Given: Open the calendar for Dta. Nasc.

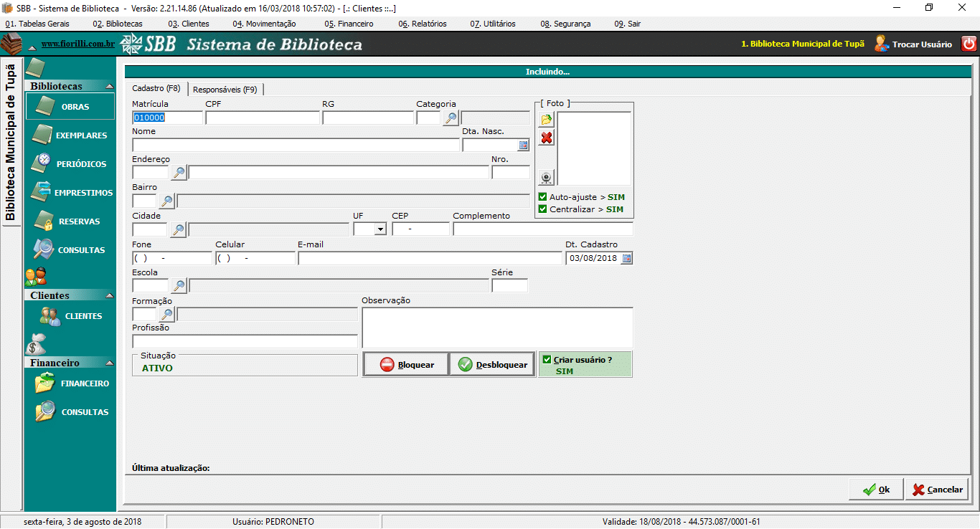Looking at the screenshot, I should click(x=523, y=146).
